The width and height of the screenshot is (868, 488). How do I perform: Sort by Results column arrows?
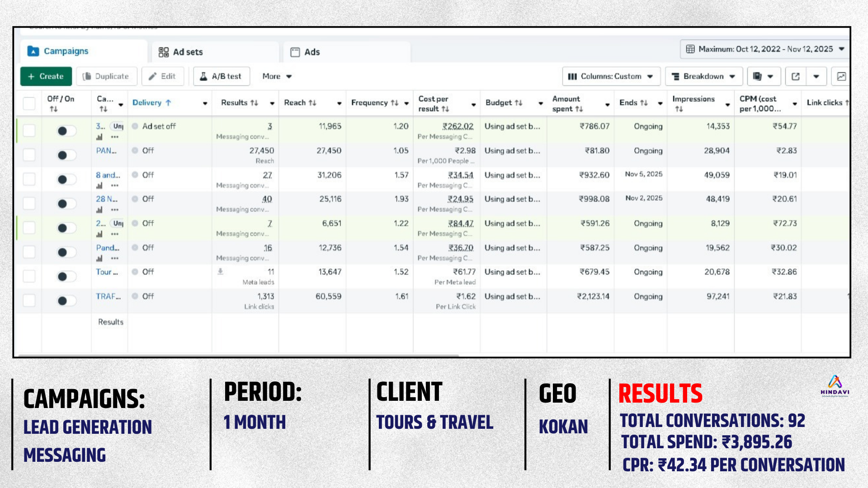point(255,103)
